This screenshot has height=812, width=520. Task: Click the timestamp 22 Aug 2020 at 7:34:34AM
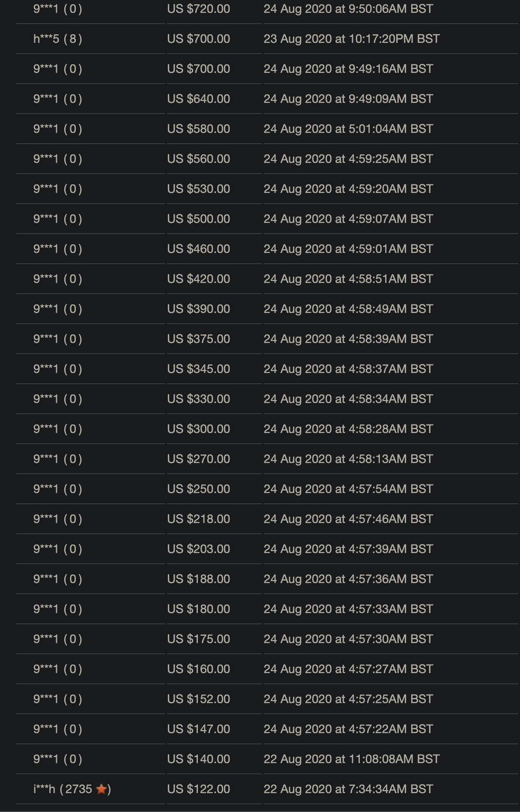coord(348,789)
